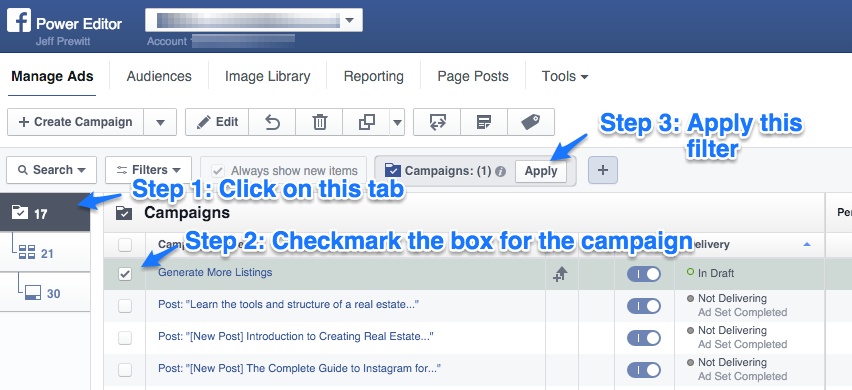Open the Generate More Listings campaign
The height and width of the screenshot is (390, 852).
(x=215, y=272)
